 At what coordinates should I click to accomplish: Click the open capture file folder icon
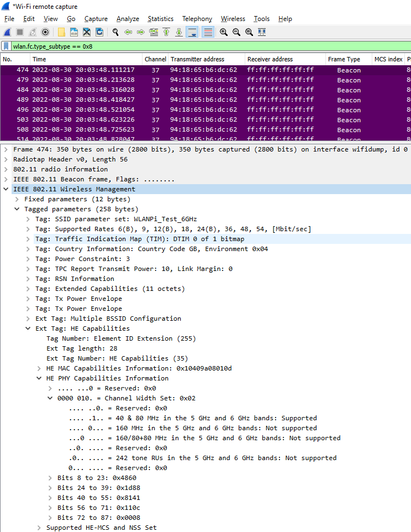tap(61, 32)
